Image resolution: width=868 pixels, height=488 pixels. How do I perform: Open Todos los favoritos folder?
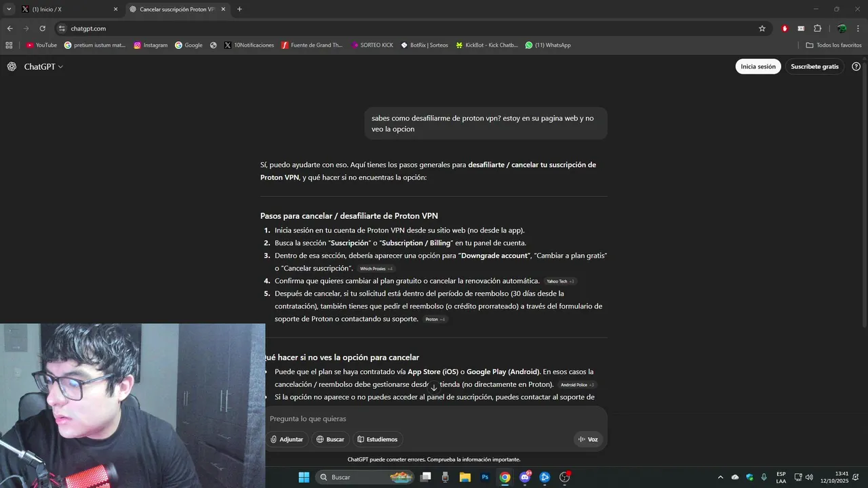point(833,45)
